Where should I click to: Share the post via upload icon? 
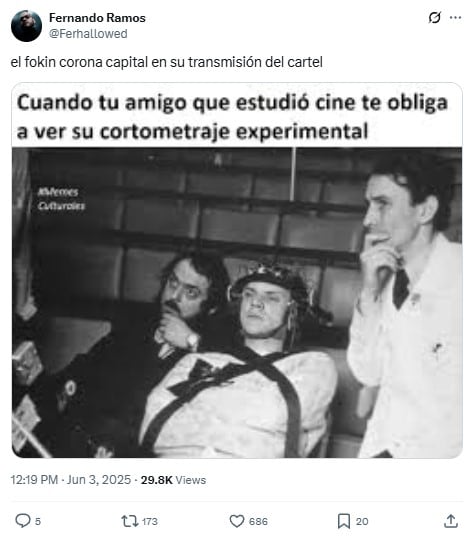pos(451,521)
